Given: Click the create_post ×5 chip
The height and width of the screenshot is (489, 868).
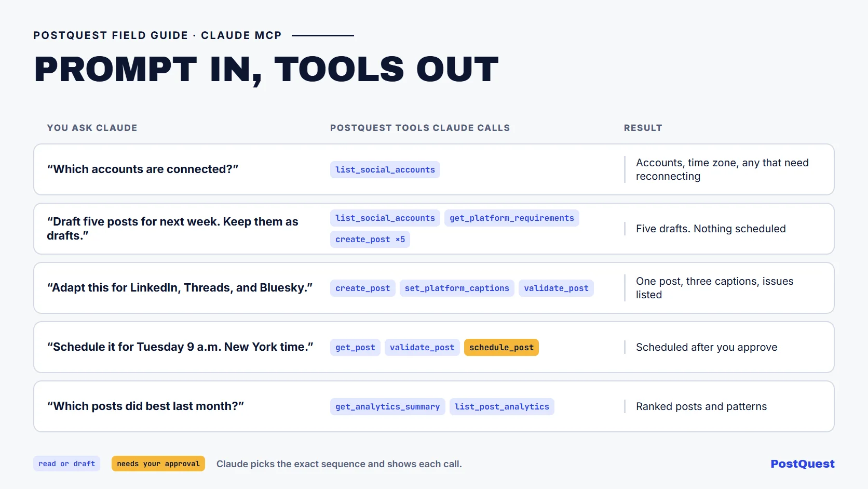Looking at the screenshot, I should (x=370, y=239).
